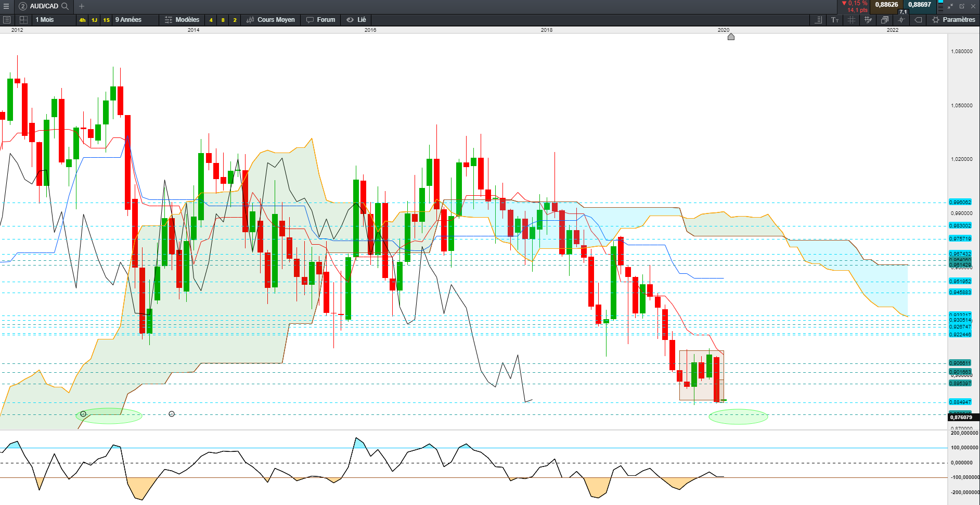The image size is (980, 505).
Task: Select the text annotation tool
Action: (835, 20)
